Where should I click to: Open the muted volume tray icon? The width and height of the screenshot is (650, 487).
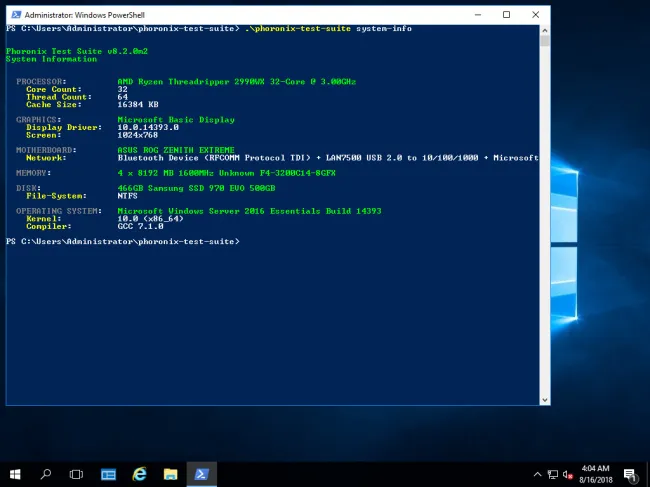point(568,475)
